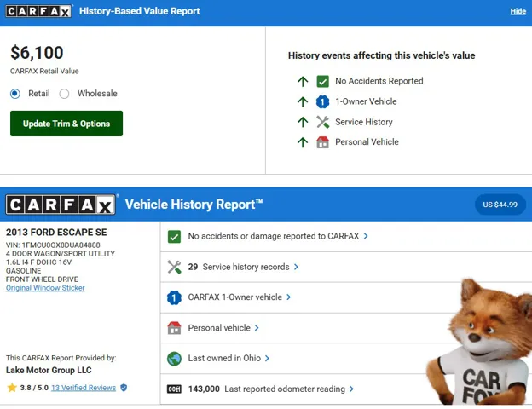Open the Original Window Sticker link
This screenshot has width=532, height=409.
[x=45, y=288]
